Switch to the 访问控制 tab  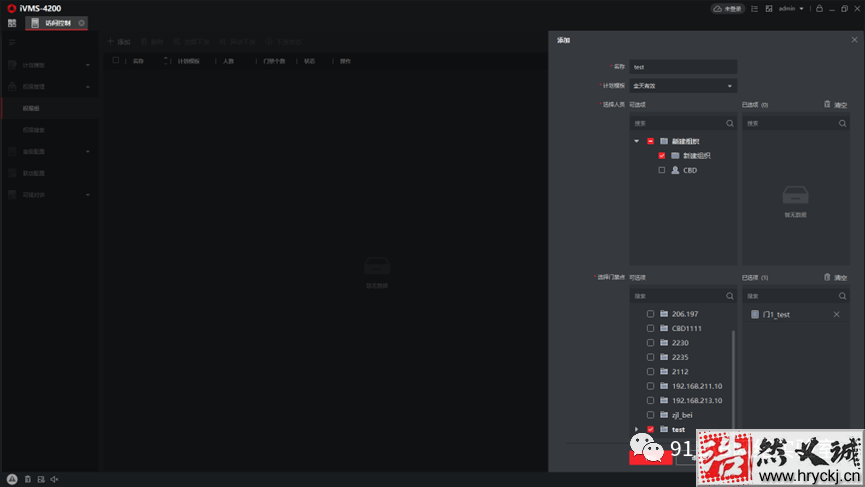pyautogui.click(x=56, y=23)
